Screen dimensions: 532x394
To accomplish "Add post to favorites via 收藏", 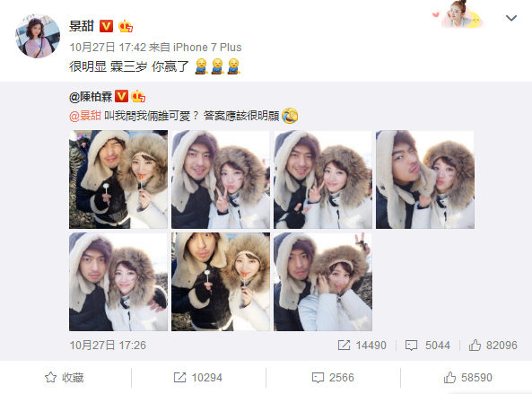I will (65, 377).
